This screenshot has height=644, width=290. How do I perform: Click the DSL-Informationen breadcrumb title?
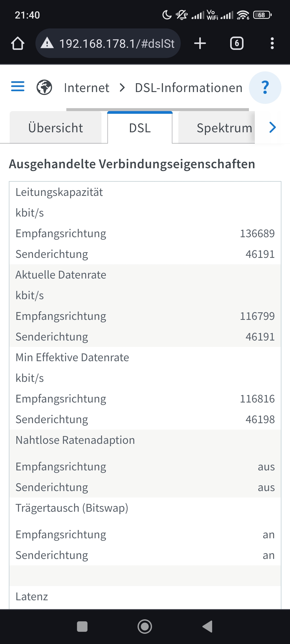pos(189,88)
